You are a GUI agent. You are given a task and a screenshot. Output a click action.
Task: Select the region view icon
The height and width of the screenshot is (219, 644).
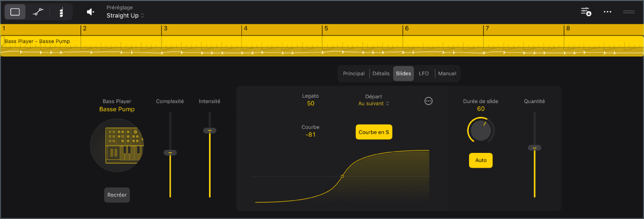tap(15, 12)
